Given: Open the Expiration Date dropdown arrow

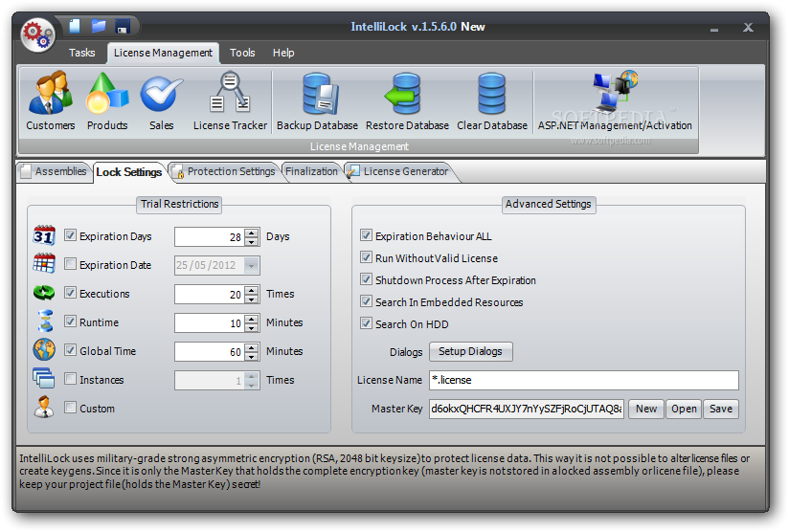Looking at the screenshot, I should 251,265.
